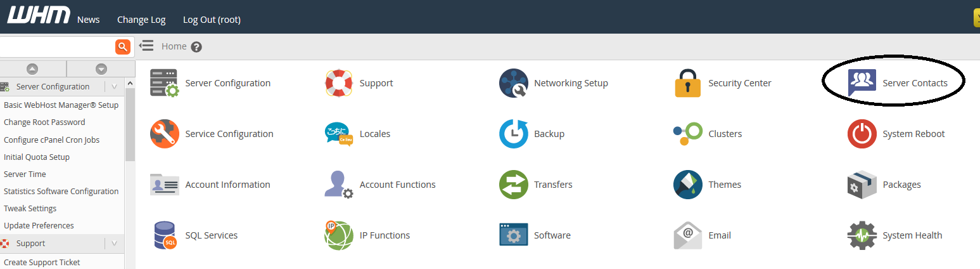Select Log Out (root)
980x269 pixels.
point(212,20)
